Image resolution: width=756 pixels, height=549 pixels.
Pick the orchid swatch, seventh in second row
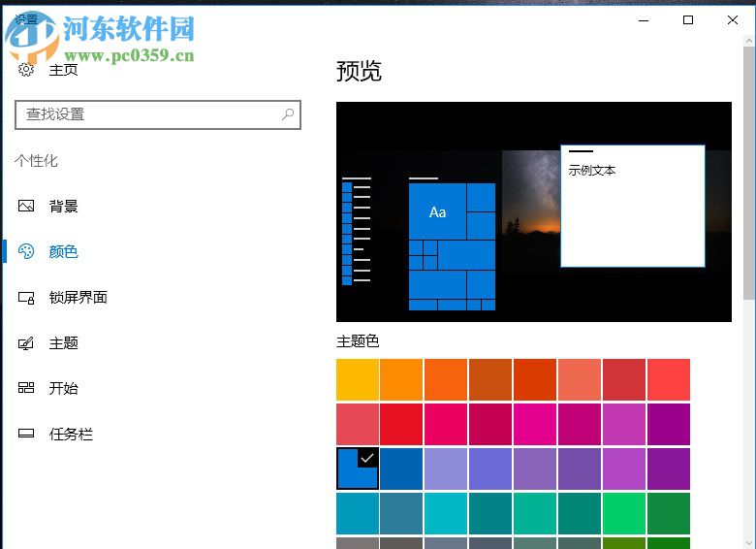[624, 424]
